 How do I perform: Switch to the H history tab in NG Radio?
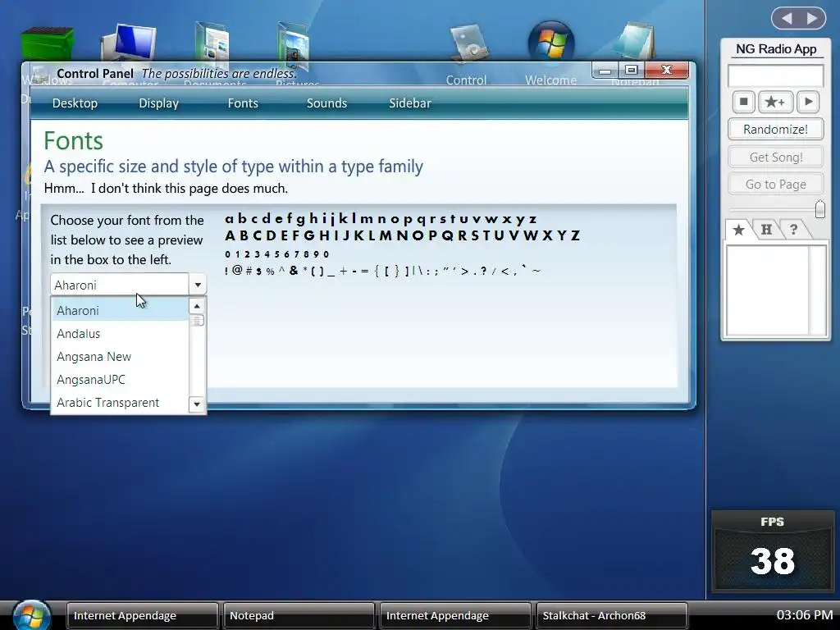pos(766,230)
